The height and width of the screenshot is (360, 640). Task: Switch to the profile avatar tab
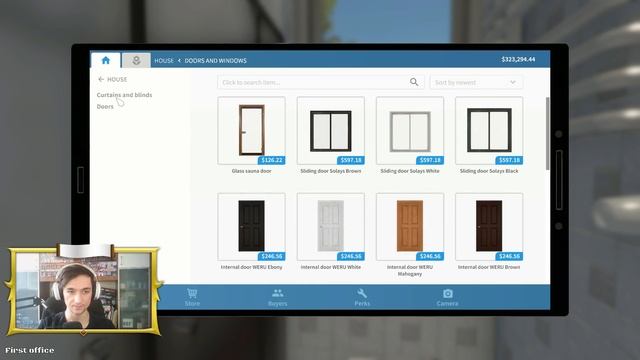click(x=136, y=60)
